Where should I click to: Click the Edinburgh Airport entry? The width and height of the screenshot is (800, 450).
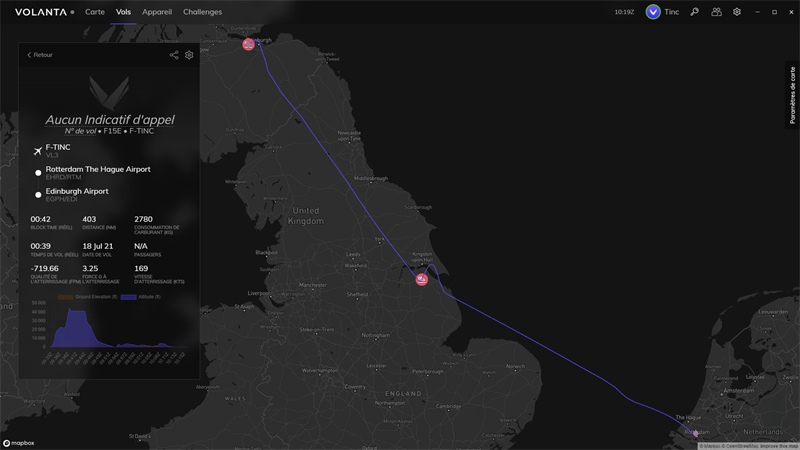pyautogui.click(x=77, y=194)
